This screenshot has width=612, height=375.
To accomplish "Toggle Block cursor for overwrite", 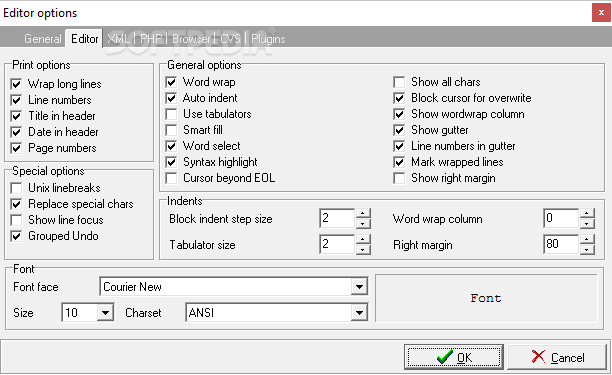I will click(x=399, y=98).
